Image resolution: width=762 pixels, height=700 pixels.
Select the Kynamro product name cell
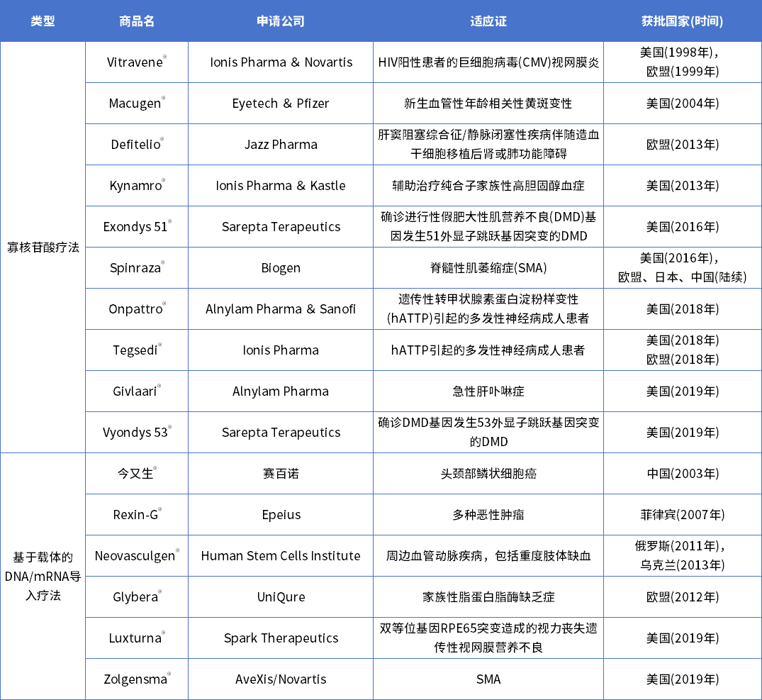136,186
